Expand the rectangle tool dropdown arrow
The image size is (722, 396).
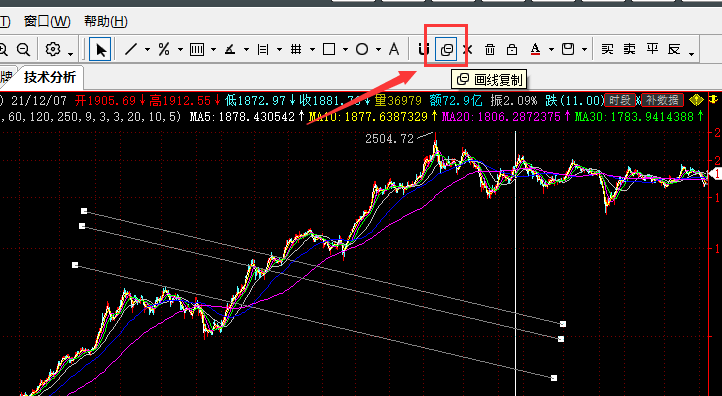(x=345, y=49)
